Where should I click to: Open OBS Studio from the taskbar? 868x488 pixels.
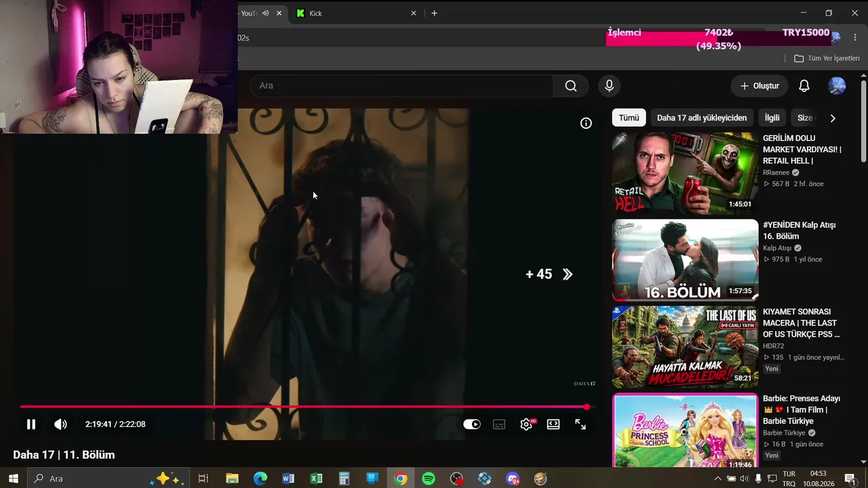pos(456,479)
